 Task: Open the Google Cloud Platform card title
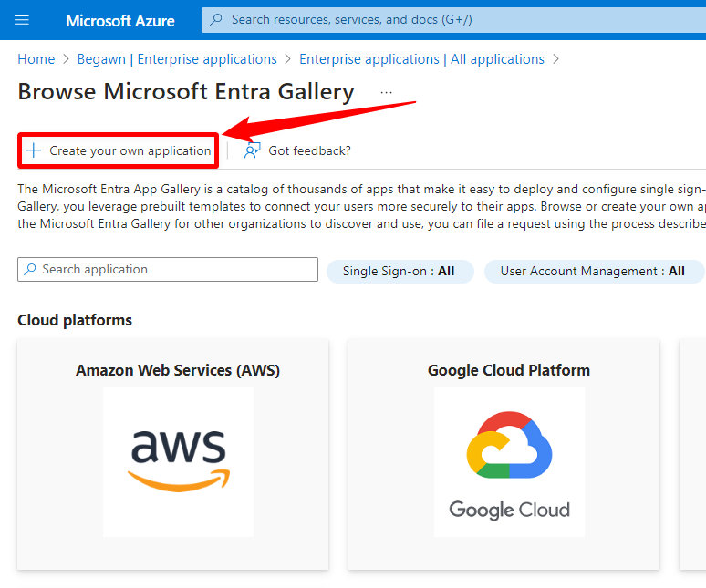click(509, 370)
